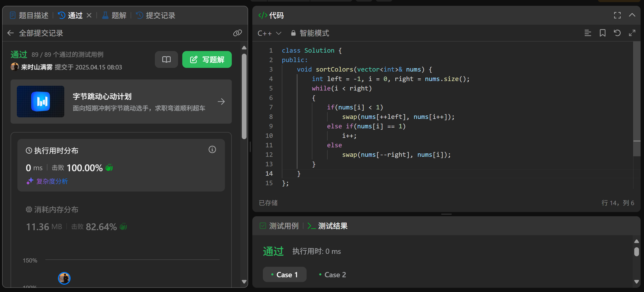Copy submission link with chain icon
The image size is (644, 292).
(x=237, y=33)
